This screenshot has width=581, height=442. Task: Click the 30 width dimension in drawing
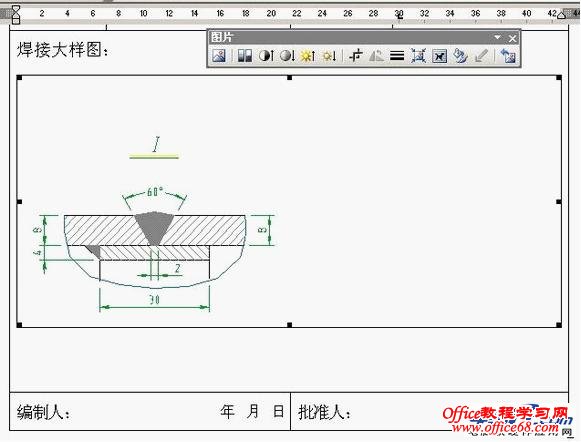point(155,299)
